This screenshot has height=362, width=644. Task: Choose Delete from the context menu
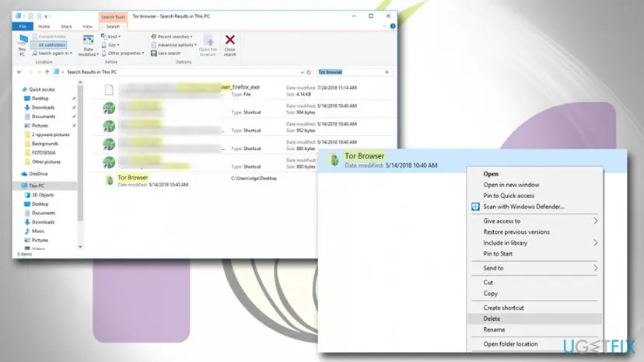(535, 319)
